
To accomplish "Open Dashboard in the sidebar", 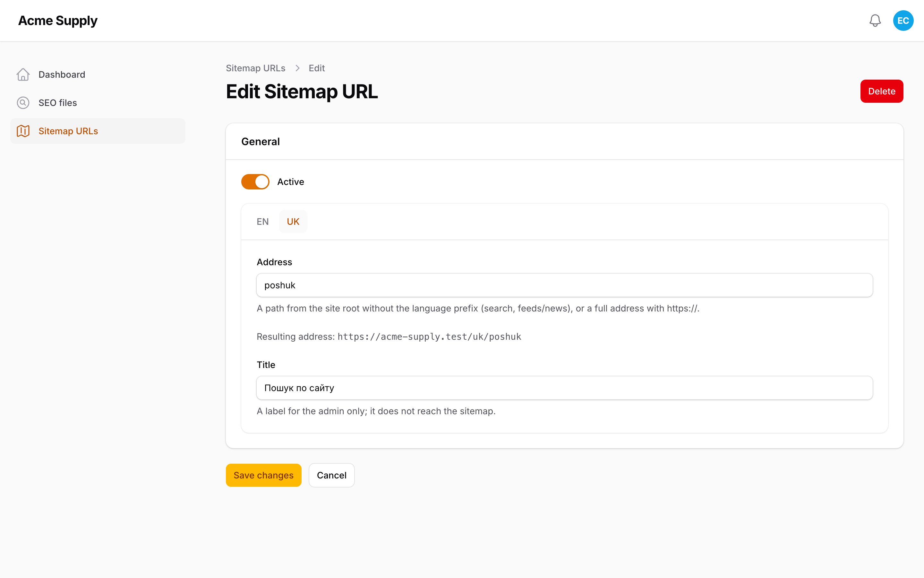I will (x=98, y=74).
